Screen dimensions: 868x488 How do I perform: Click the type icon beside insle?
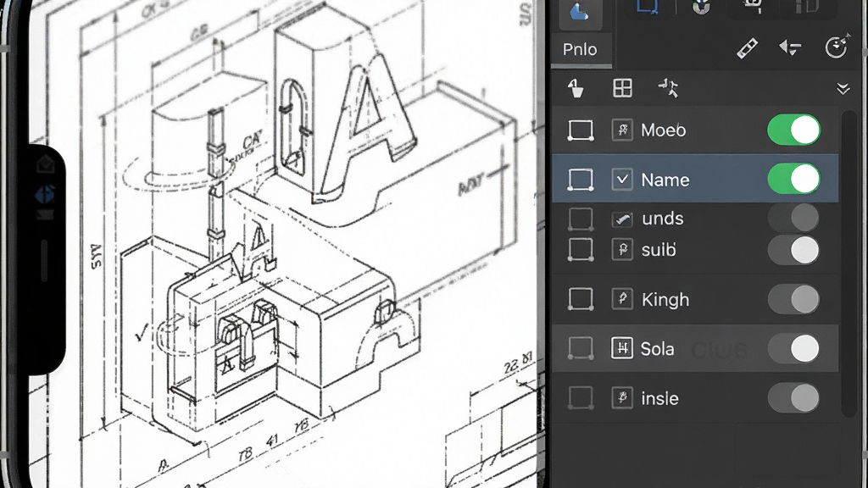622,397
